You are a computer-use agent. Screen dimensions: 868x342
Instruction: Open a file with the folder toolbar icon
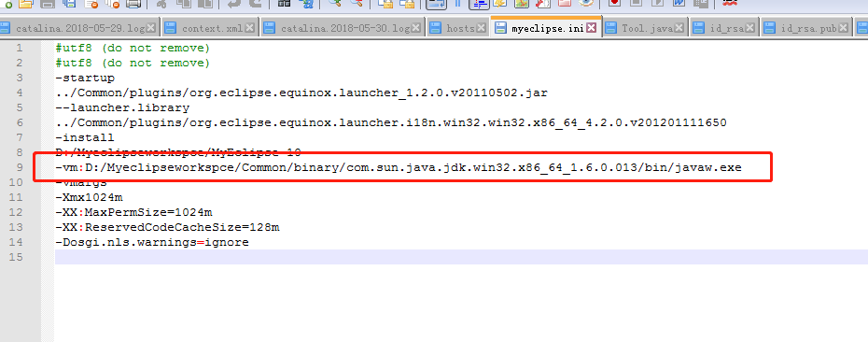[x=25, y=4]
